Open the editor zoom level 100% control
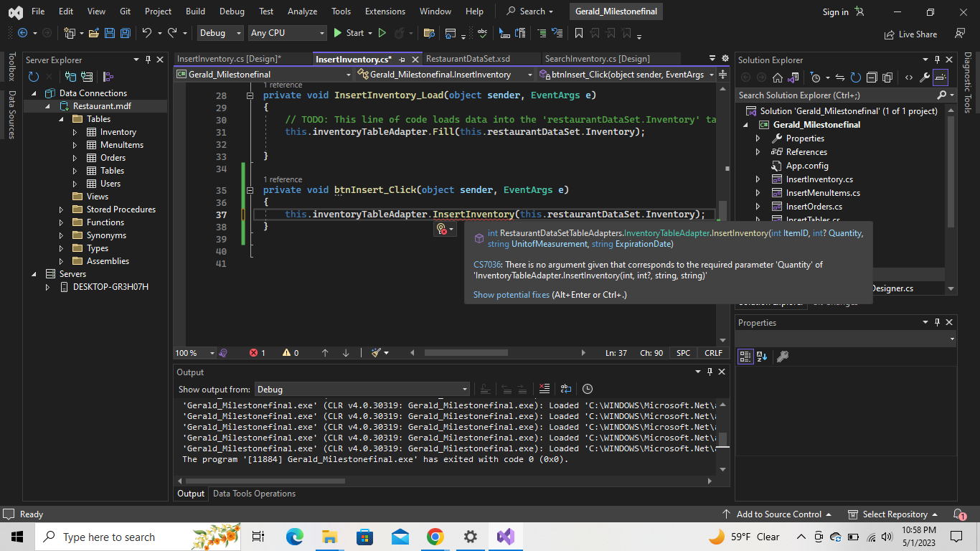This screenshot has width=980, height=551. pos(189,352)
